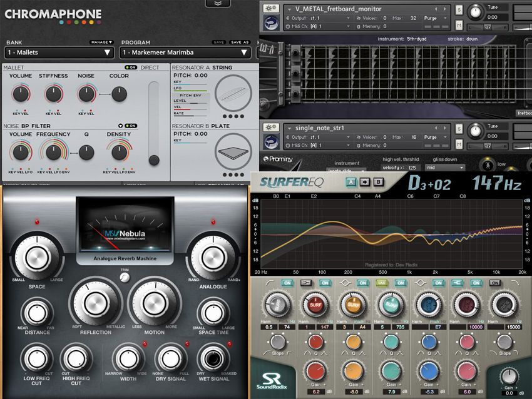Open the Midi Ch dropdown for V_METAL_fretboard_monitor
532x399 pixels.
coord(348,26)
